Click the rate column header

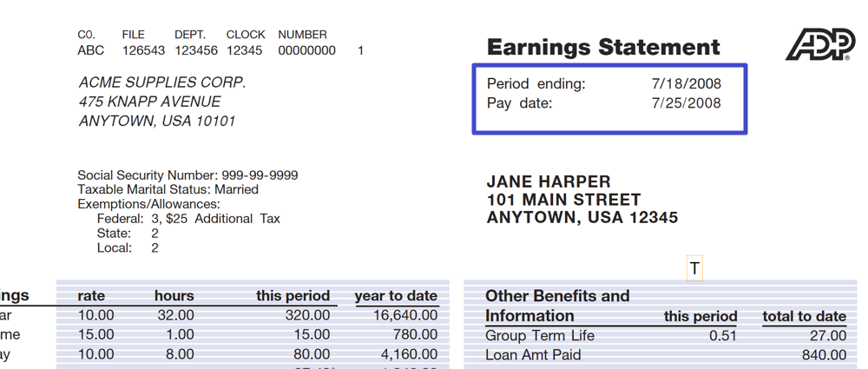pyautogui.click(x=91, y=296)
